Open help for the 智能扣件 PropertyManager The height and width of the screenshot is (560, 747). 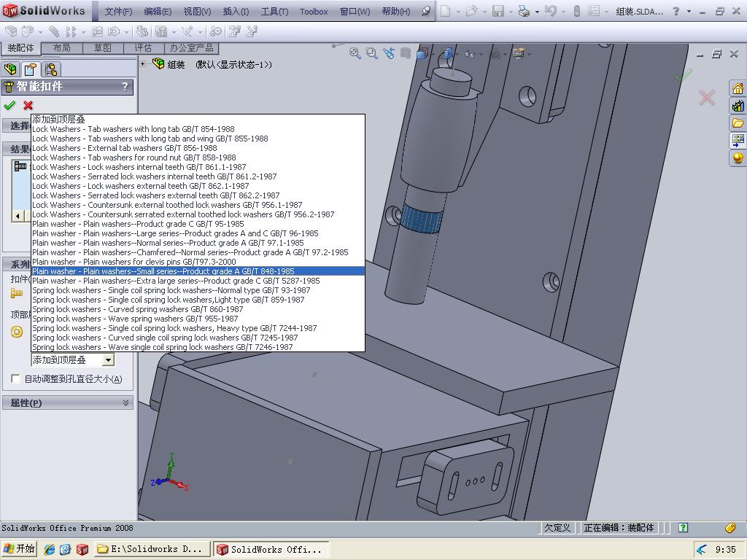pos(125,86)
